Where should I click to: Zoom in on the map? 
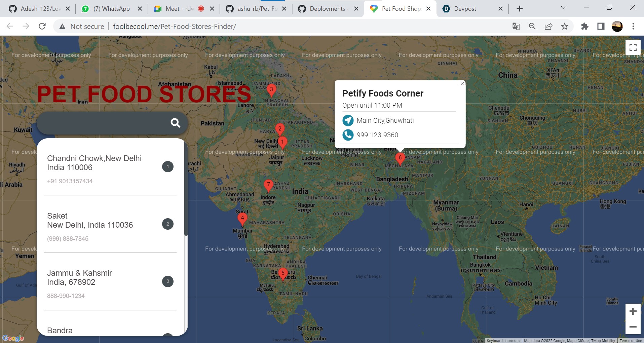coord(633,311)
